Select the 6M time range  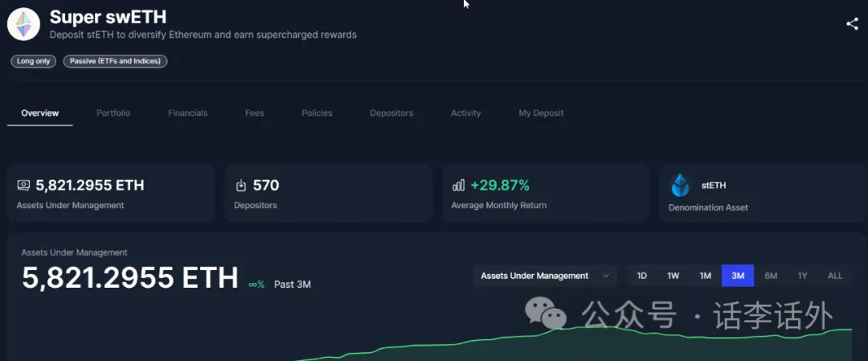point(771,276)
